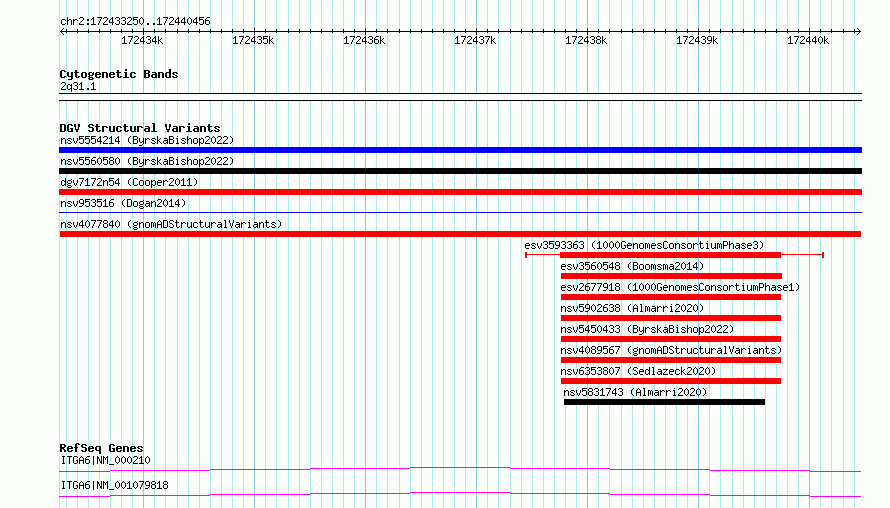The image size is (890, 508).
Task: Click the black nsv5560580 variant bar
Action: 460,171
